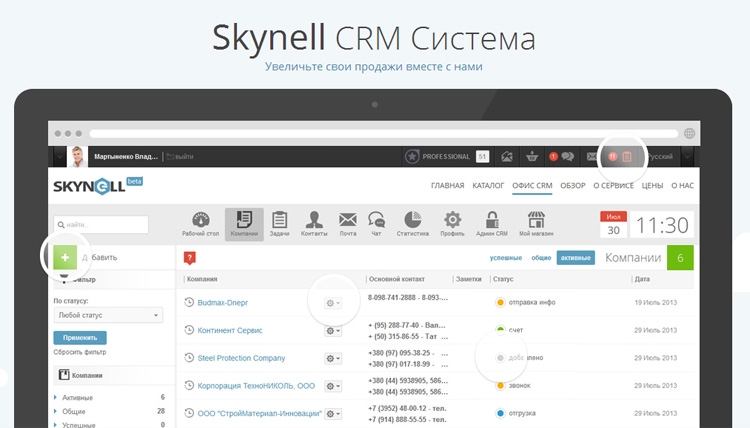Click the найти search field
The image size is (750, 428).
click(101, 224)
